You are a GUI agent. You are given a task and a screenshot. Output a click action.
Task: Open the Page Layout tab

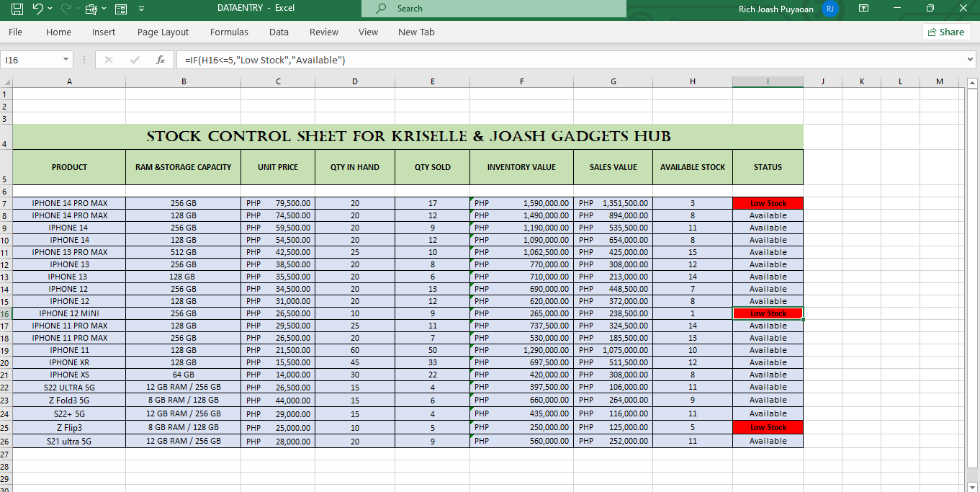tap(163, 32)
